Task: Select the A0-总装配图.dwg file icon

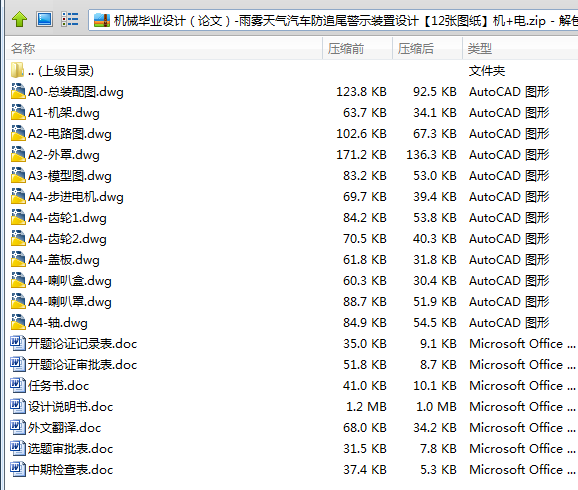Action: 18,91
